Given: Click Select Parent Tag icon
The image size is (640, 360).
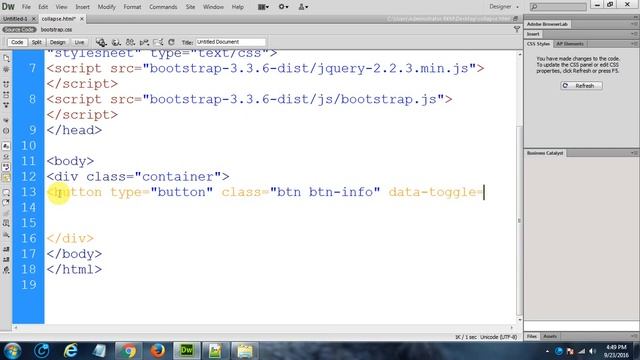Looking at the screenshot, I should pyautogui.click(x=6, y=120).
